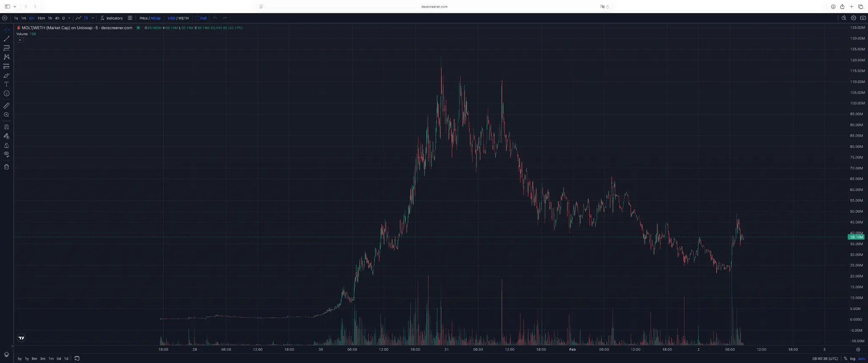Take a chart snapshot with camera icon
Image resolution: width=868 pixels, height=363 pixels.
(863, 18)
